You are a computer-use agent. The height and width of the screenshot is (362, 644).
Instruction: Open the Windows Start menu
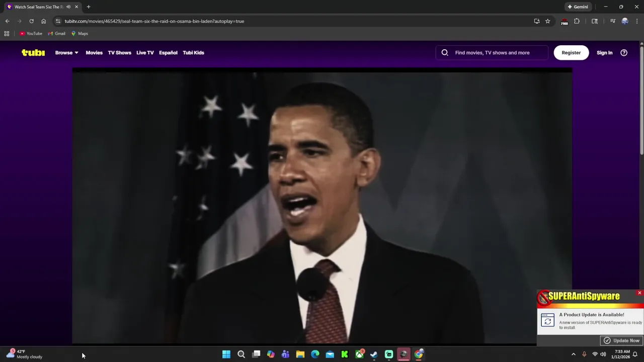pyautogui.click(x=226, y=354)
